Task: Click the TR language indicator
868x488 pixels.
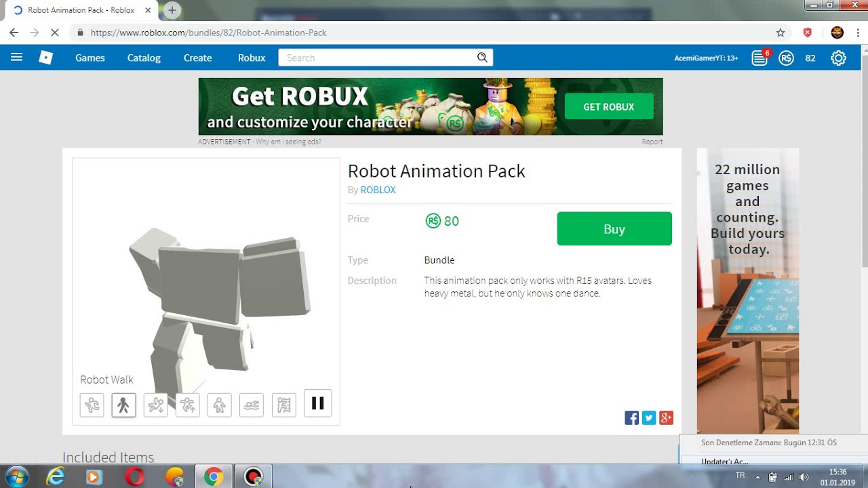Action: [740, 476]
